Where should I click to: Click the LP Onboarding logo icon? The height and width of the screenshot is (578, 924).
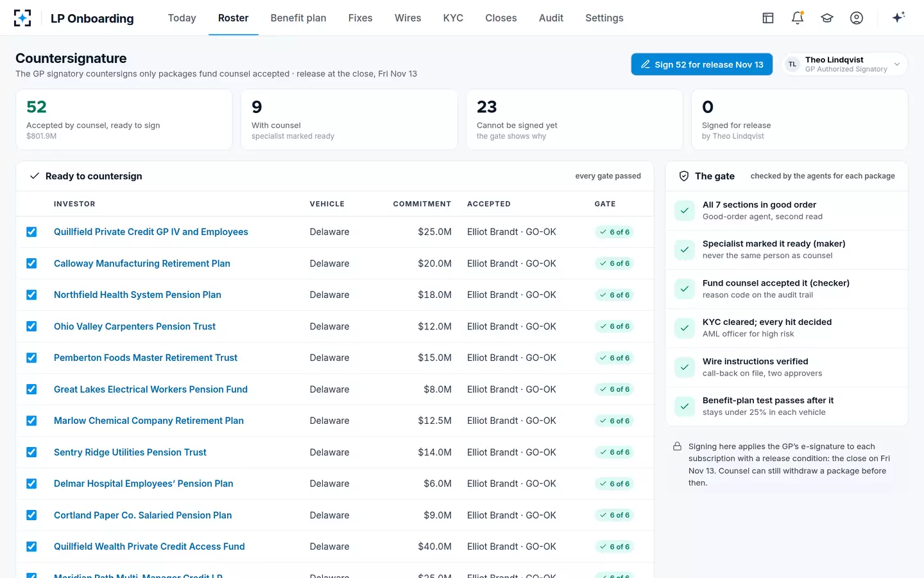[x=22, y=18]
